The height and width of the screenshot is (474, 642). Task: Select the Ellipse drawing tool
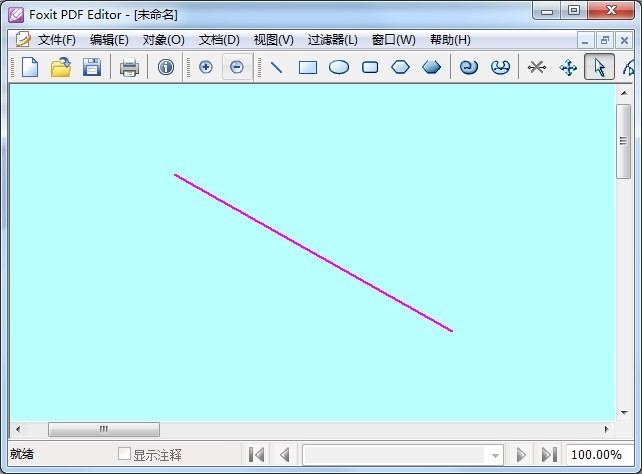click(339, 67)
